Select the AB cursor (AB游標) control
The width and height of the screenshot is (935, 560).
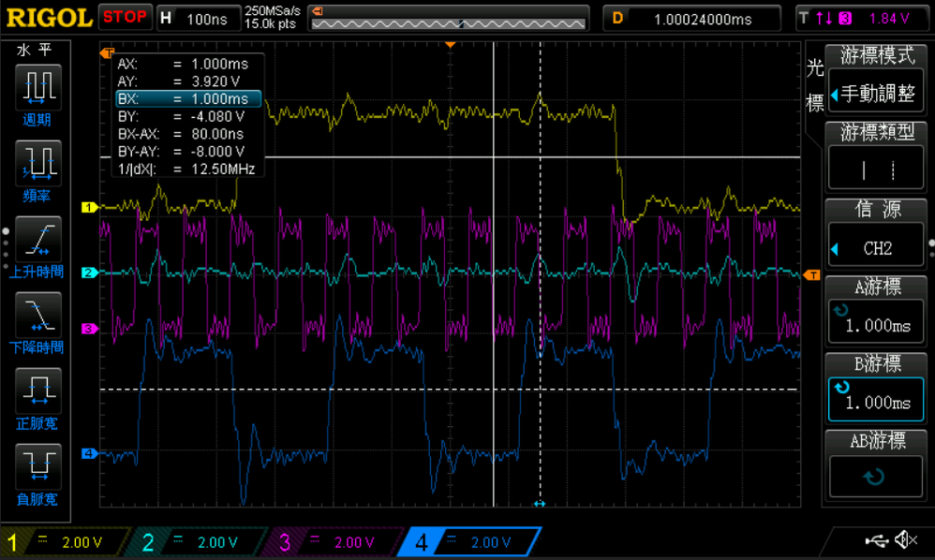pos(876,476)
